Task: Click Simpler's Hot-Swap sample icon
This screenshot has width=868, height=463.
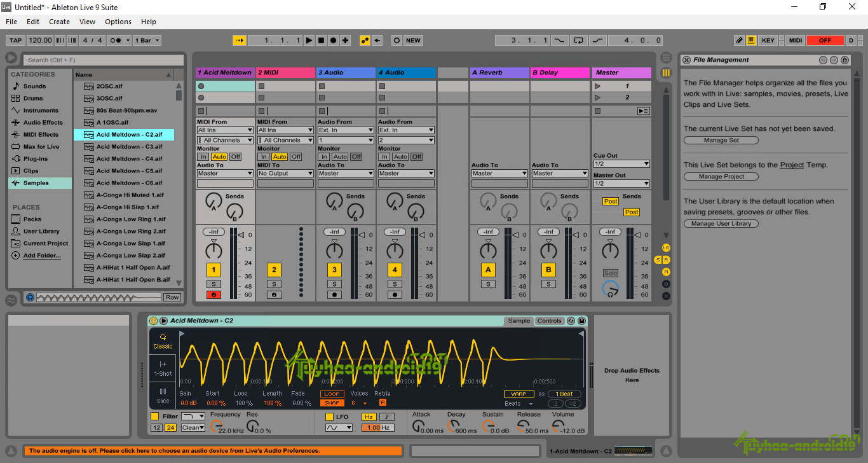Action: (571, 321)
